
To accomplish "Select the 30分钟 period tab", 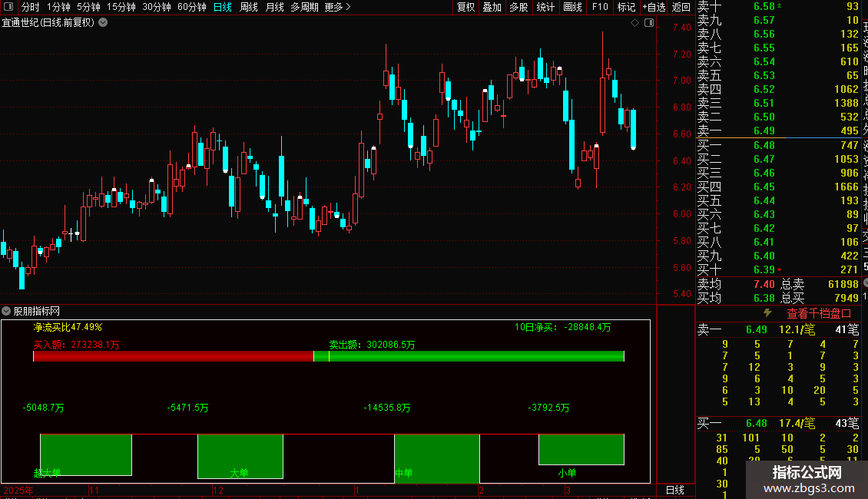I will click(156, 7).
